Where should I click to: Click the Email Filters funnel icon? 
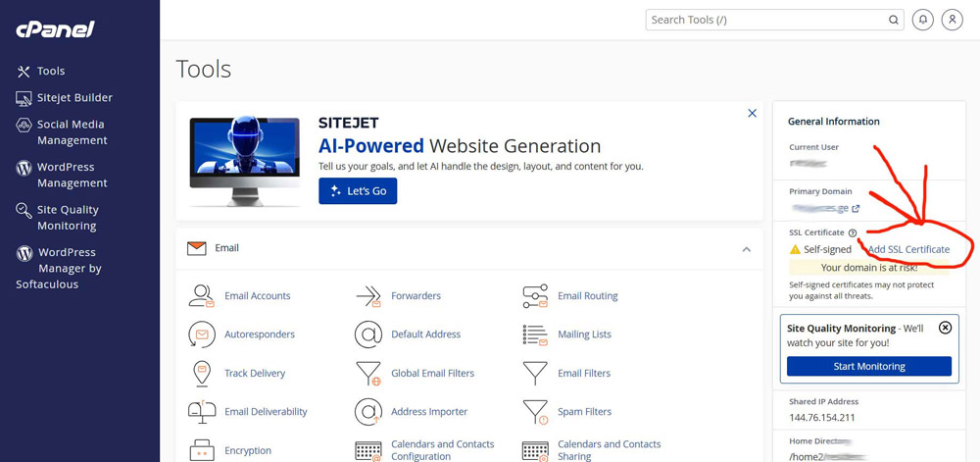(x=535, y=373)
